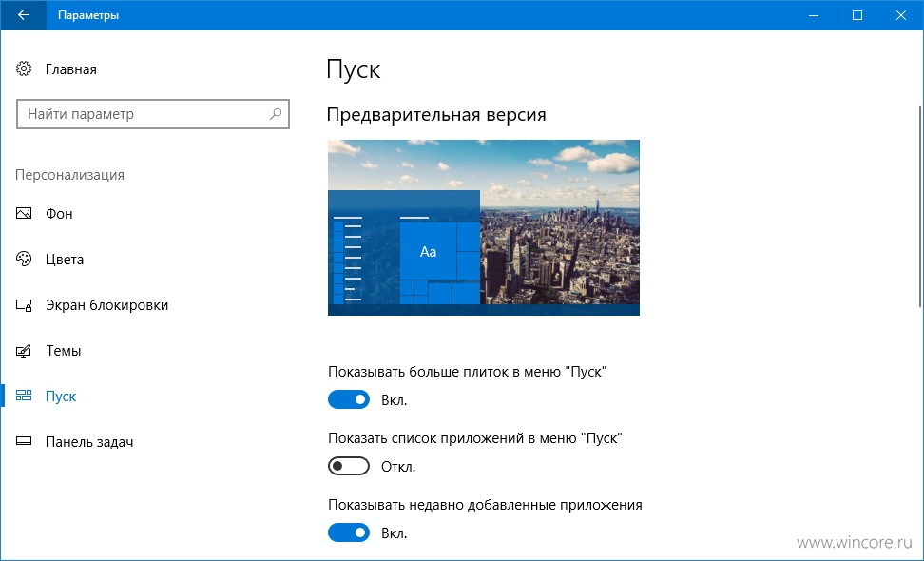The image size is (924, 561).
Task: Click the Темы brush icon
Action: (24, 351)
